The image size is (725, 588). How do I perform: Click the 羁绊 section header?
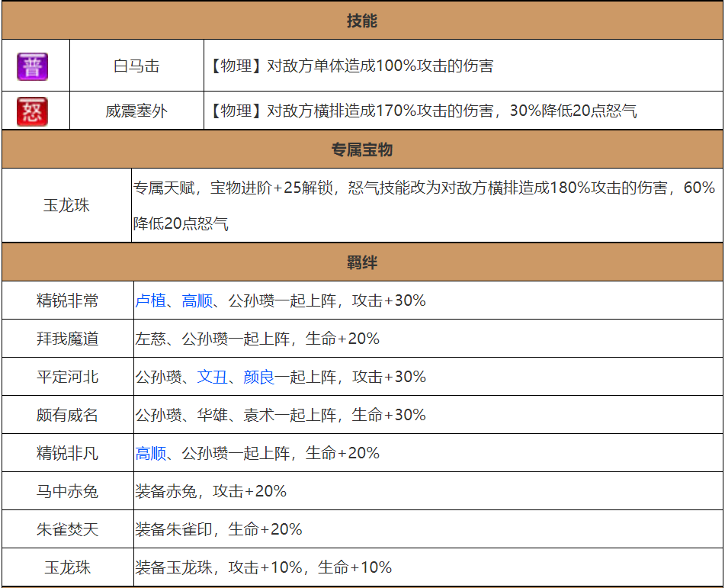[362, 264]
